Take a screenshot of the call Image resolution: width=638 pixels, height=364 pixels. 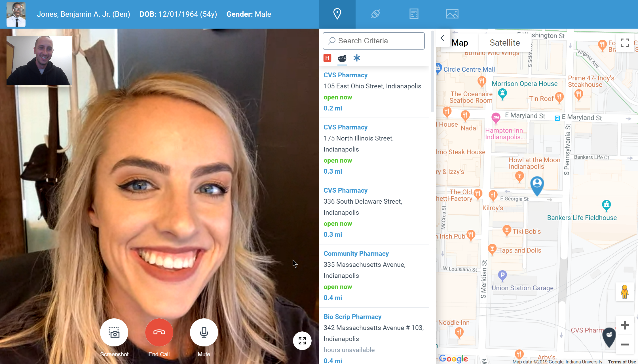tap(114, 332)
